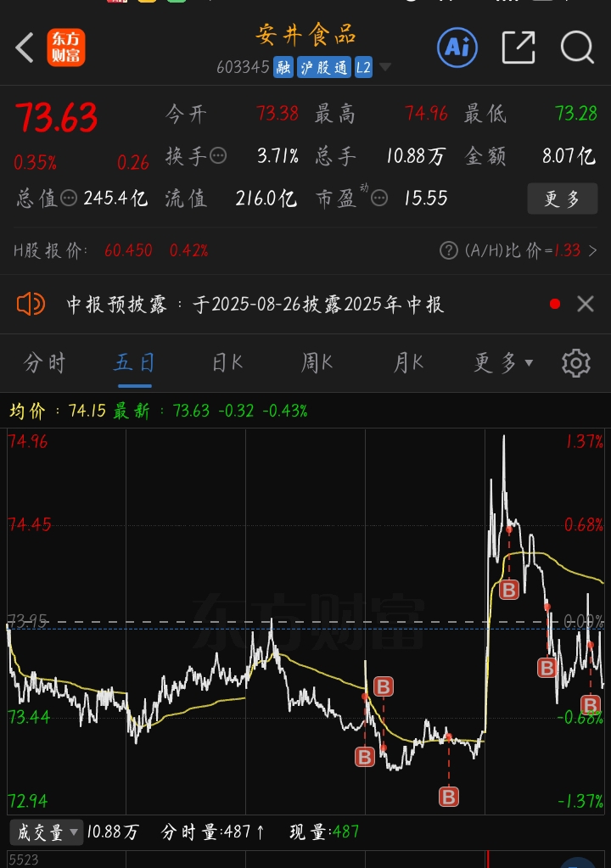Screen dimensions: 611x868
Task: Tap the 换手 3.71% value
Action: [x=277, y=156]
